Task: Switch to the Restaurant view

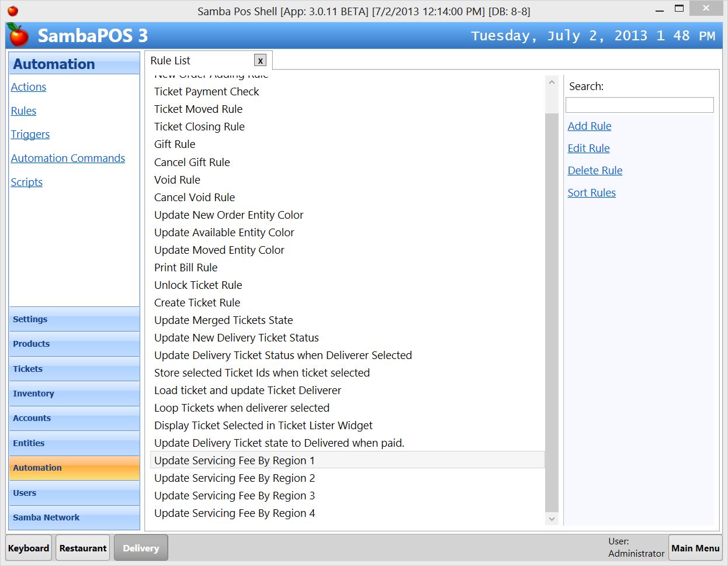Action: point(82,548)
